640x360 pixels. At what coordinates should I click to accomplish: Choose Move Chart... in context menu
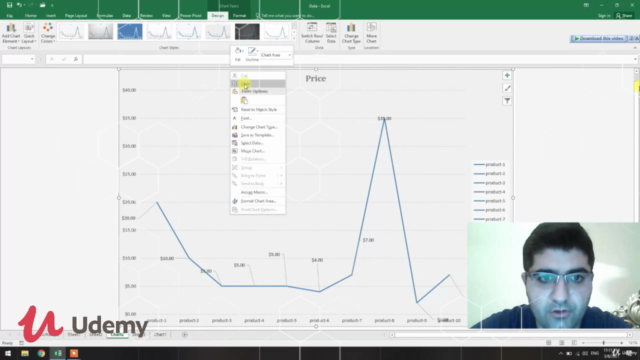[258, 151]
